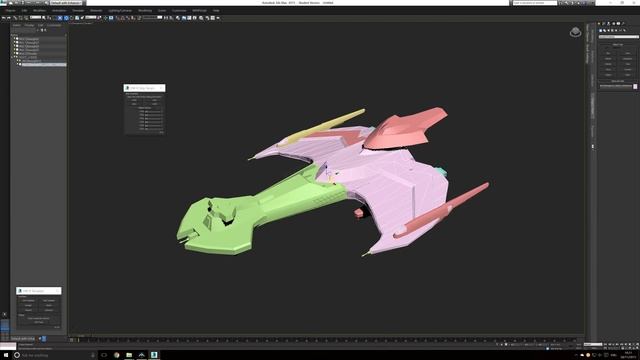The width and height of the screenshot is (640, 360).
Task: Click the object color swatch in Name and Color
Action: click(x=635, y=87)
